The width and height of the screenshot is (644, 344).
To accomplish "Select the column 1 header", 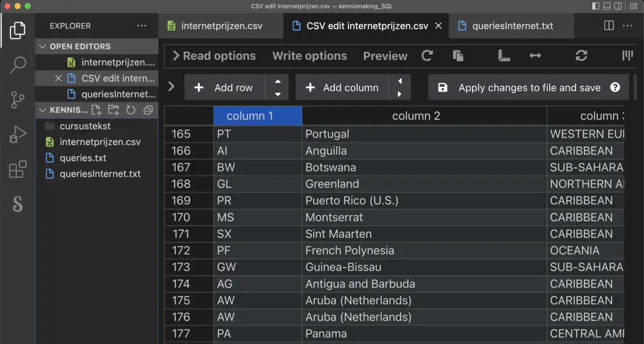I will click(258, 116).
